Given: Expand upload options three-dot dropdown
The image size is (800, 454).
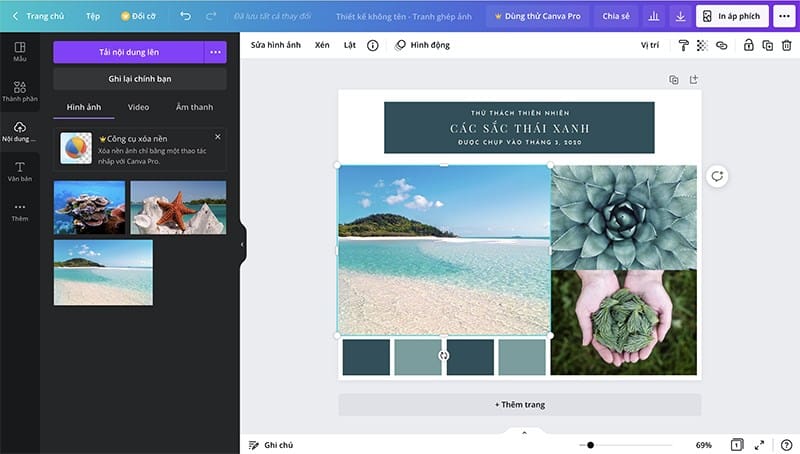Looking at the screenshot, I should coord(215,52).
